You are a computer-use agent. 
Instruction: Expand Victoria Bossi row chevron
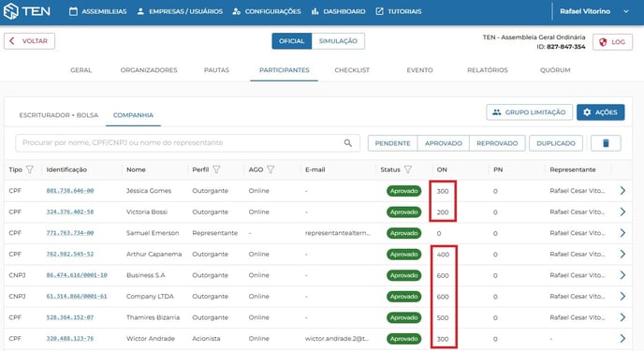(622, 212)
